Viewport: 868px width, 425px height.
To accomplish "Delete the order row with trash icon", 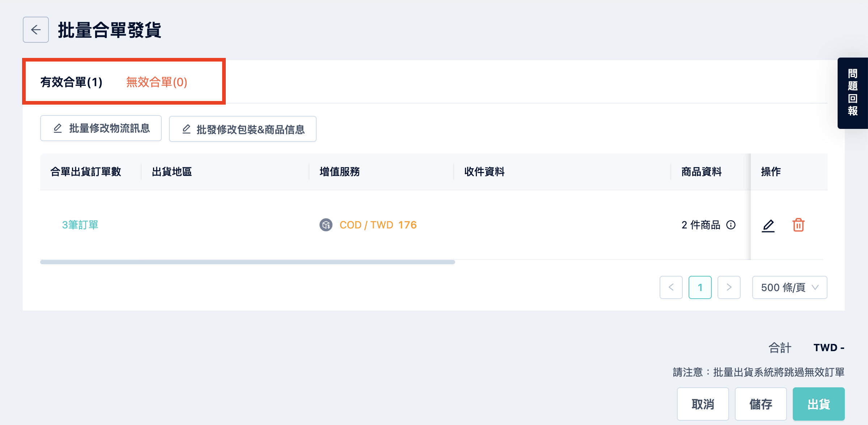I will (x=799, y=225).
